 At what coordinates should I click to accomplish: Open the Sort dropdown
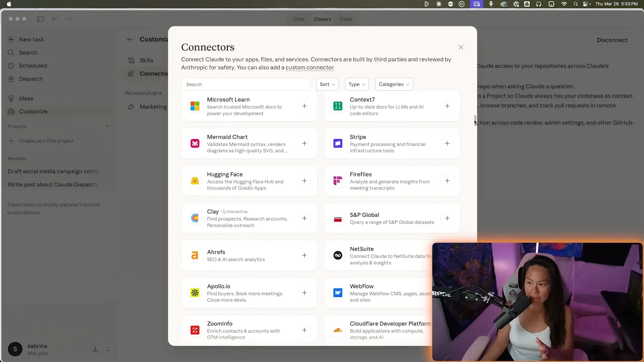click(x=327, y=84)
